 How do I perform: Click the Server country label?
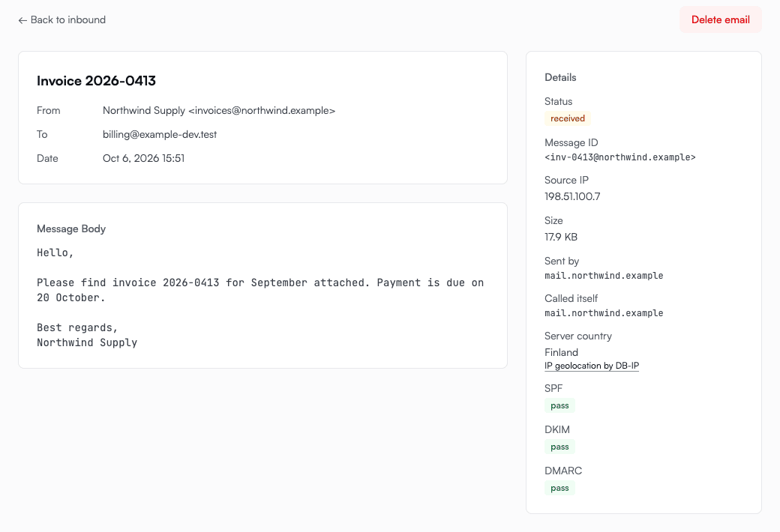(578, 336)
